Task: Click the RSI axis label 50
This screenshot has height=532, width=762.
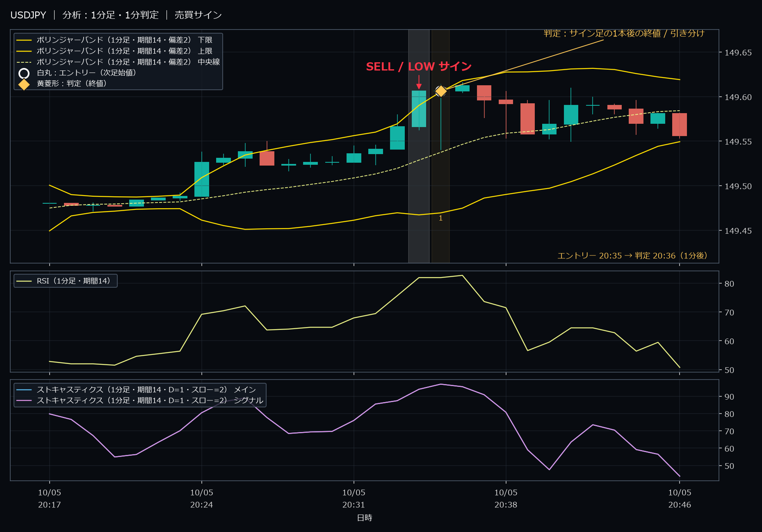Action: [x=729, y=370]
